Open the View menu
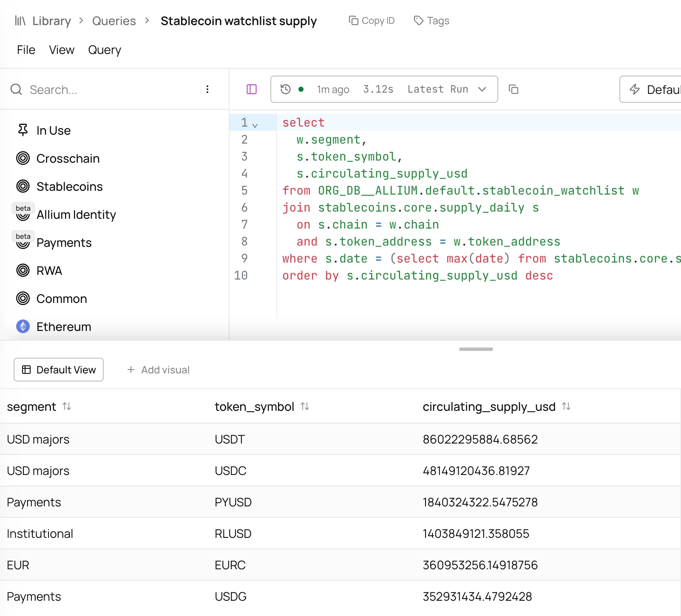 (62, 50)
